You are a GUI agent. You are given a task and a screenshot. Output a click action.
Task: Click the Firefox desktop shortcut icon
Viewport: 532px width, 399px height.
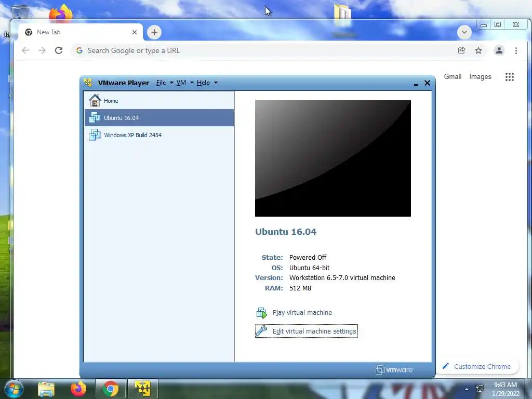tap(61, 12)
